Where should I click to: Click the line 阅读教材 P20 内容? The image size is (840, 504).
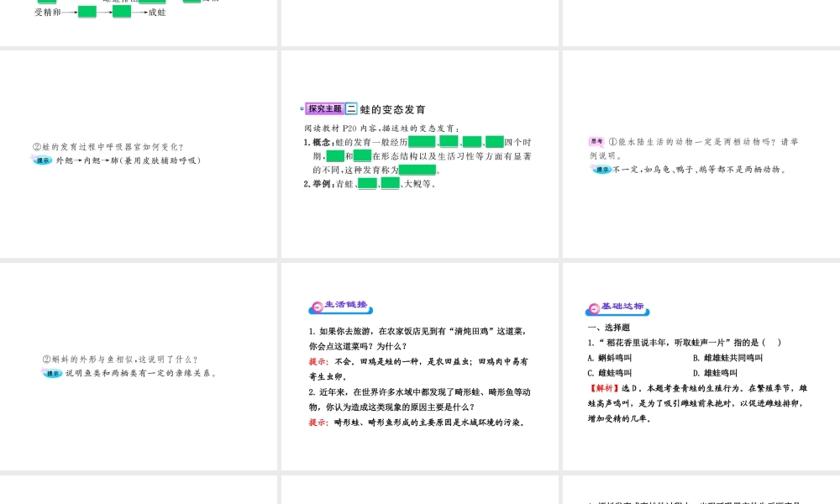[x=381, y=128]
